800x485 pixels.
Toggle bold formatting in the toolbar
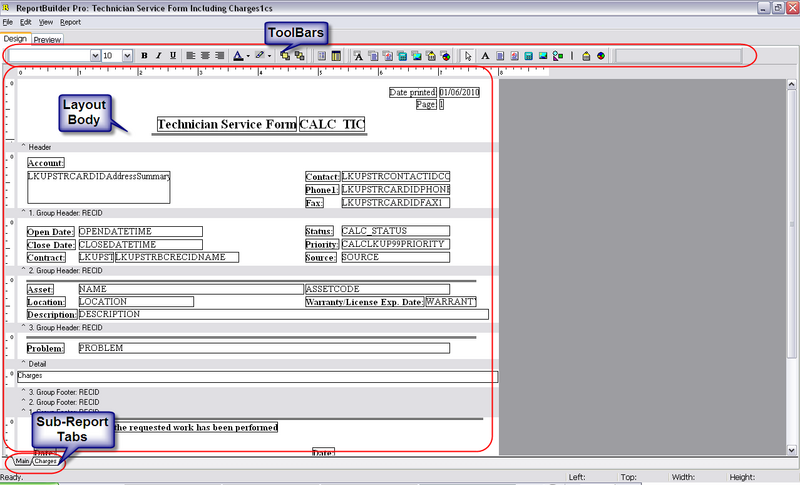[144, 56]
